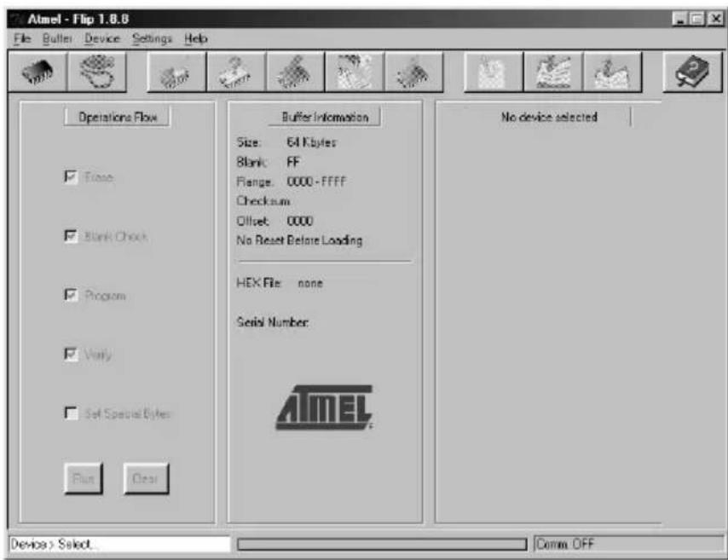Click the last icon in the middle toolbar group

click(x=413, y=72)
